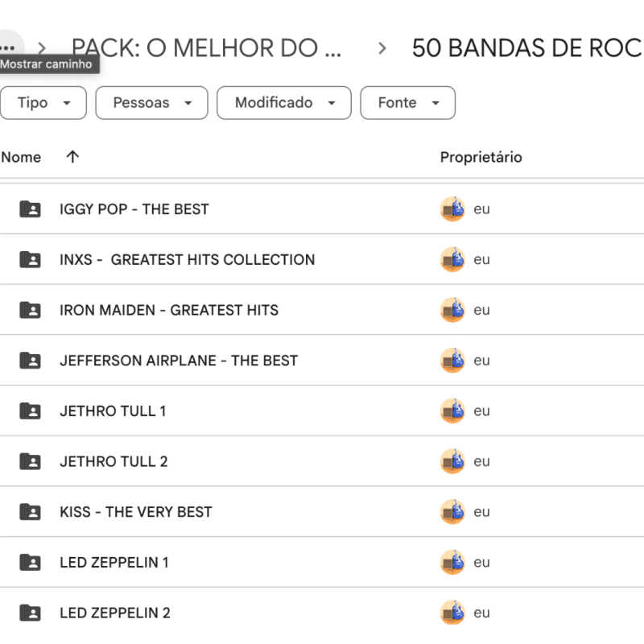
Task: Select the IRON MAIDEN folder icon
Action: pyautogui.click(x=30, y=310)
